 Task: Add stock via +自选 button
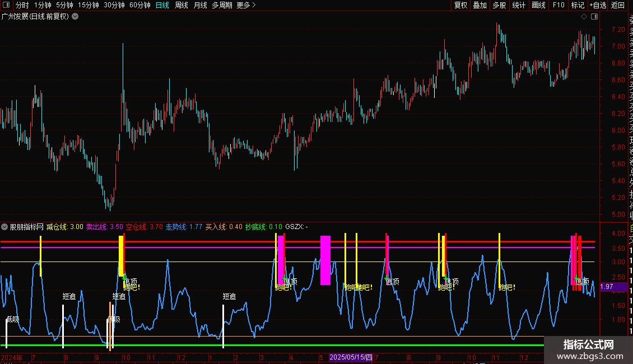(597, 5)
